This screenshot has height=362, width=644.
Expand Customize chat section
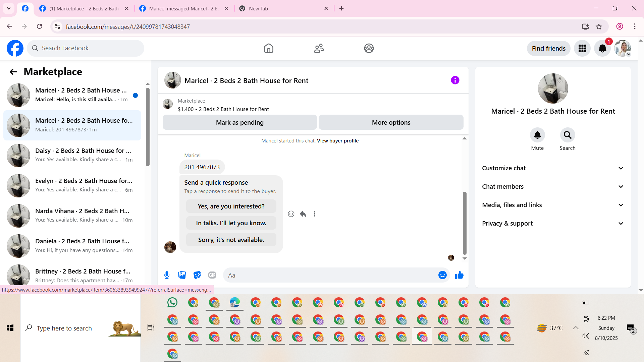[553, 168]
